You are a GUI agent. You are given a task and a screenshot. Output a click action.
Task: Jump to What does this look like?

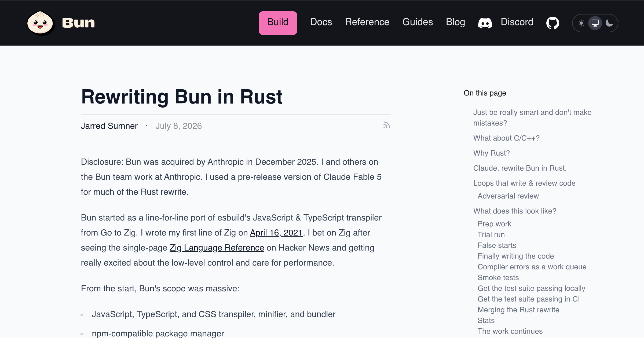(515, 211)
